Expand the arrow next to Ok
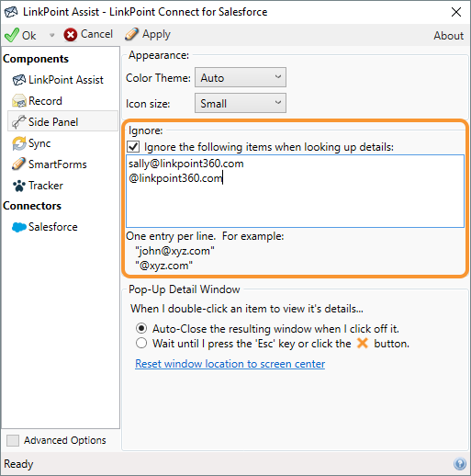 [51, 35]
